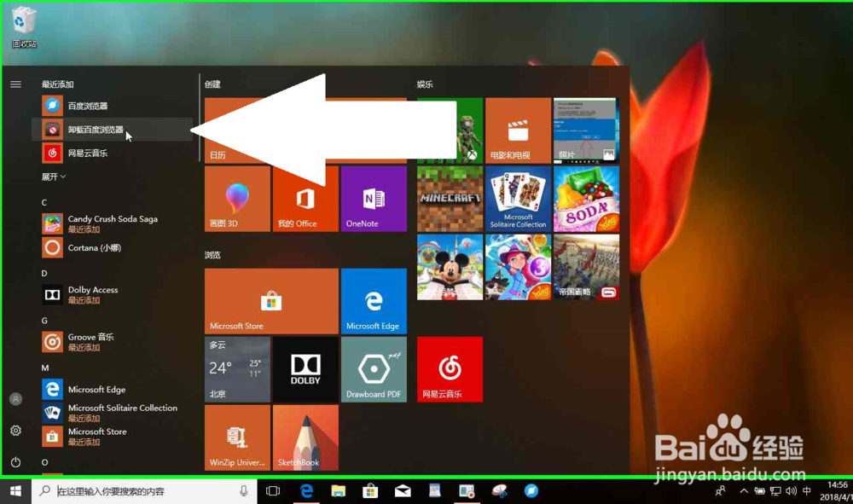
Task: Launch Microsoft Edge from the app list
Action: [x=112, y=389]
